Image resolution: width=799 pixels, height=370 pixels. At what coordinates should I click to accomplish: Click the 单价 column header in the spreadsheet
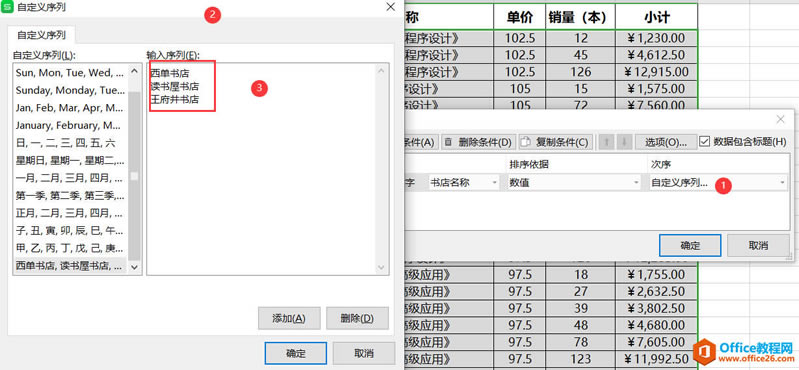click(520, 17)
